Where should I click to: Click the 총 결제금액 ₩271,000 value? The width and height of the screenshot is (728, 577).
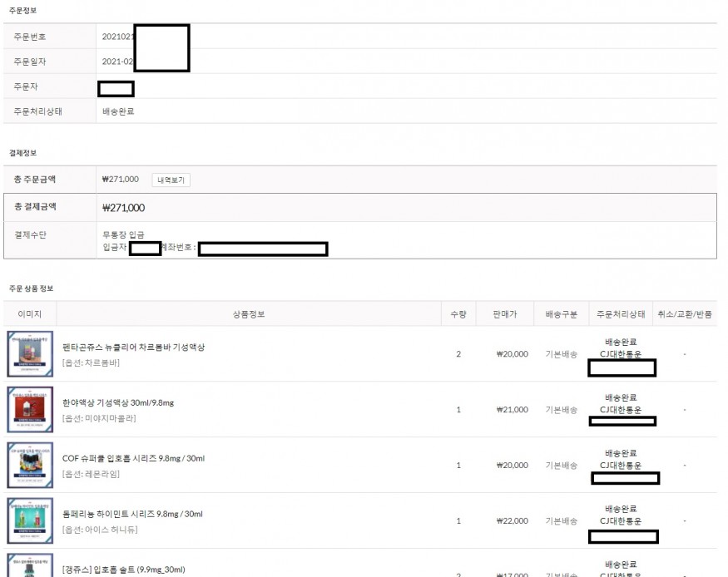pyautogui.click(x=123, y=208)
